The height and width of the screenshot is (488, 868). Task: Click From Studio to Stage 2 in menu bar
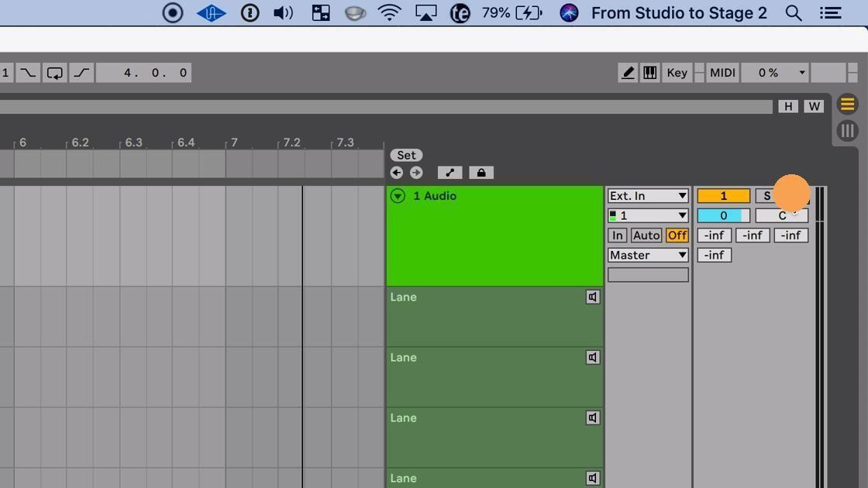(x=678, y=12)
